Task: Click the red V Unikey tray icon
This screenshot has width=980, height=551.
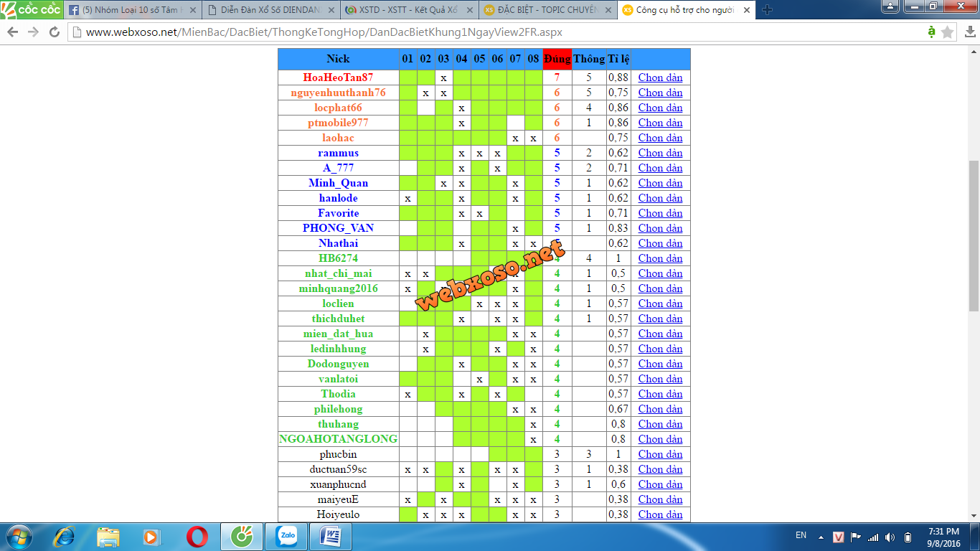Action: (x=838, y=537)
